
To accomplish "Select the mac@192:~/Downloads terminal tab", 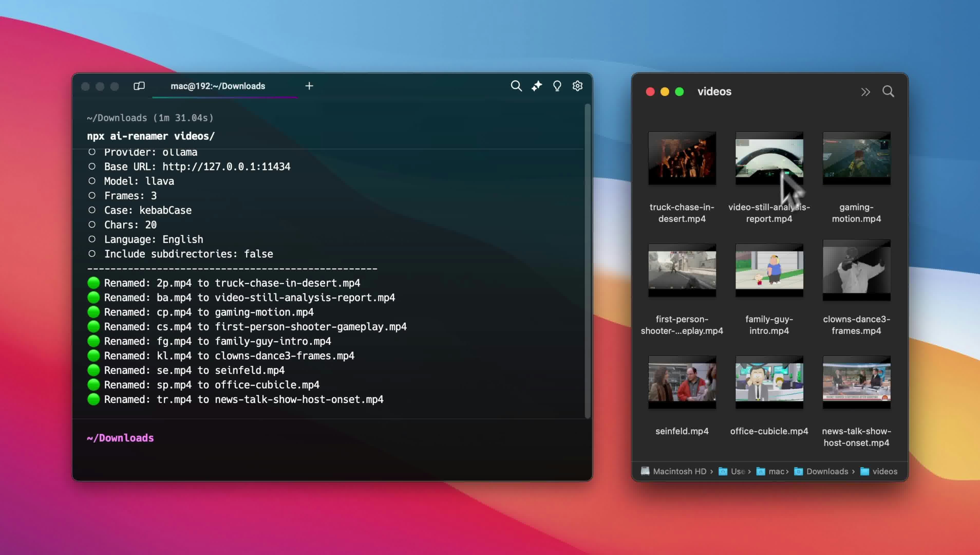I will [218, 86].
